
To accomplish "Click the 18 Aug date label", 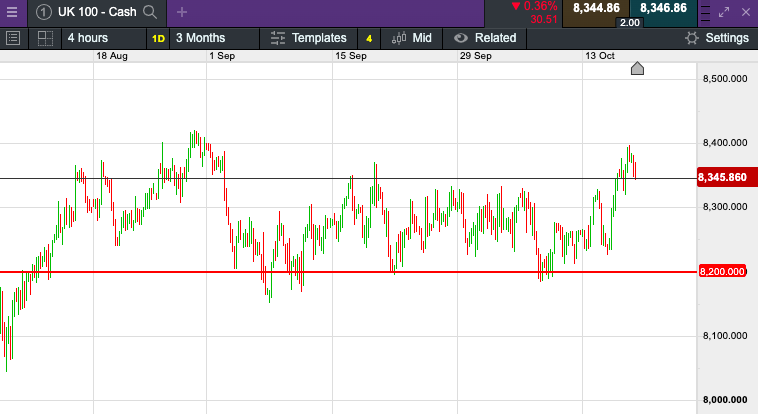I will 112,56.
